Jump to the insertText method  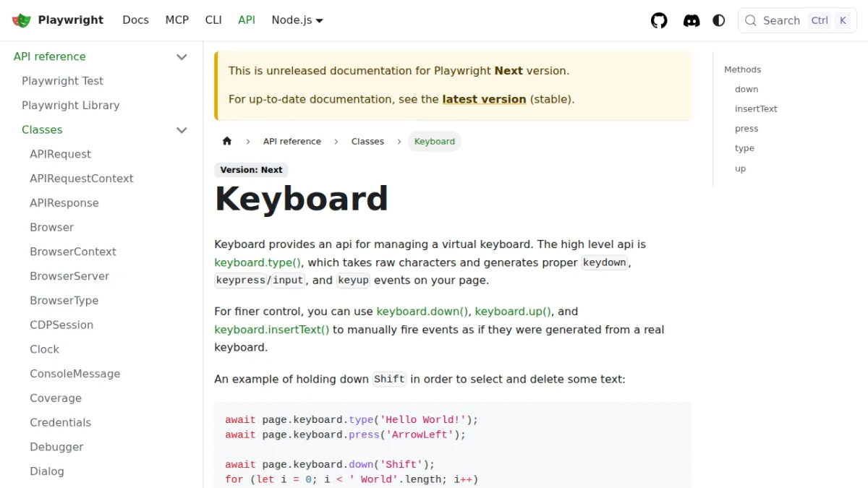coord(756,109)
